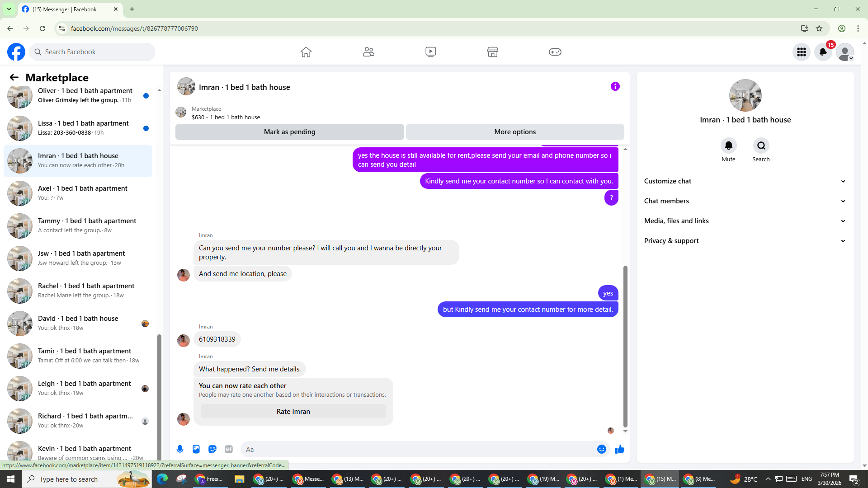Viewport: 868px width, 488px height.
Task: Search within the conversation
Action: tap(761, 146)
